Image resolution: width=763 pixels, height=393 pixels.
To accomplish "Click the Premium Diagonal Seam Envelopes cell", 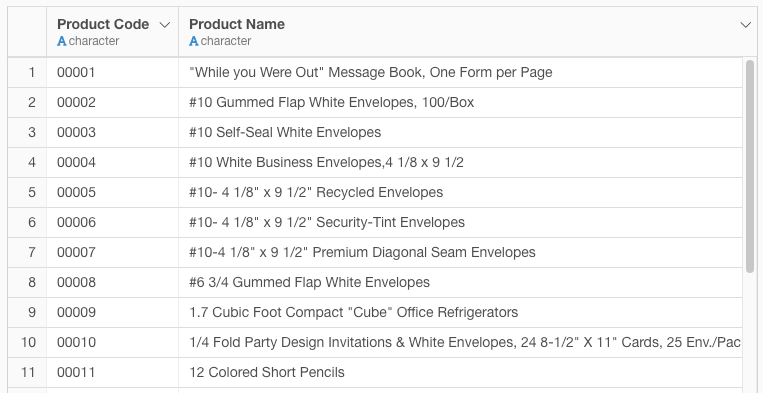I will coord(460,252).
